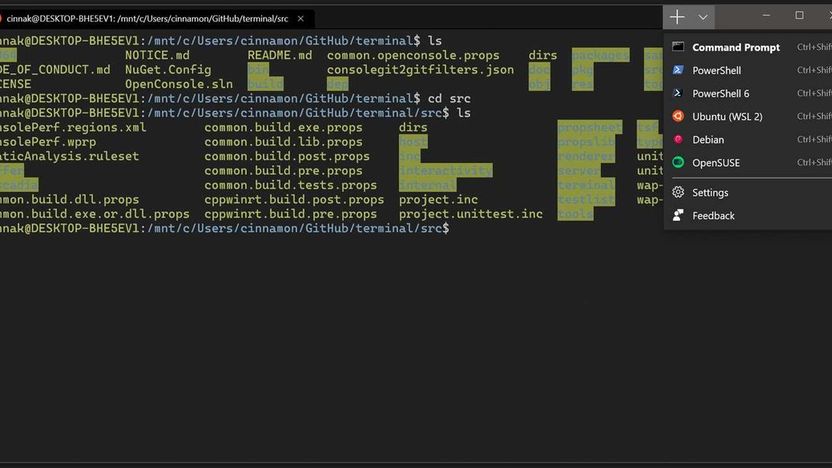832x468 pixels.
Task: Click NOTICE.md in the listing
Action: 157,55
